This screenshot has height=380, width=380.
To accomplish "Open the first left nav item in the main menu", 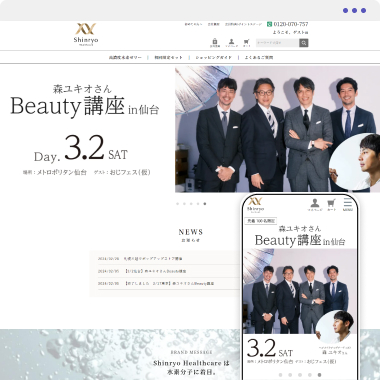I will click(125, 57).
